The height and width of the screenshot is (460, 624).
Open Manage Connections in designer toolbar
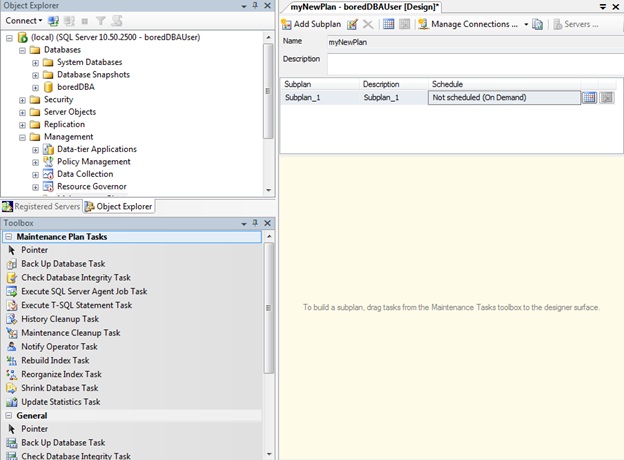[x=472, y=24]
